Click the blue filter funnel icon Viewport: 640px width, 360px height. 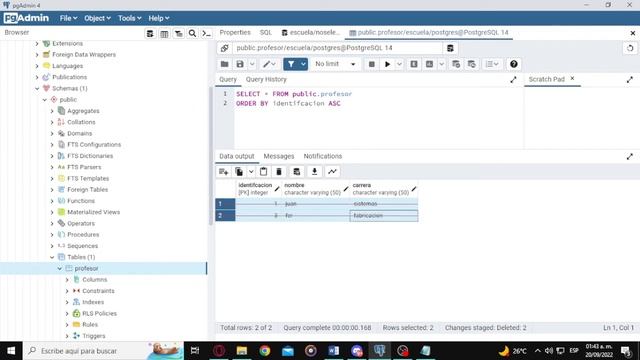tap(291, 64)
